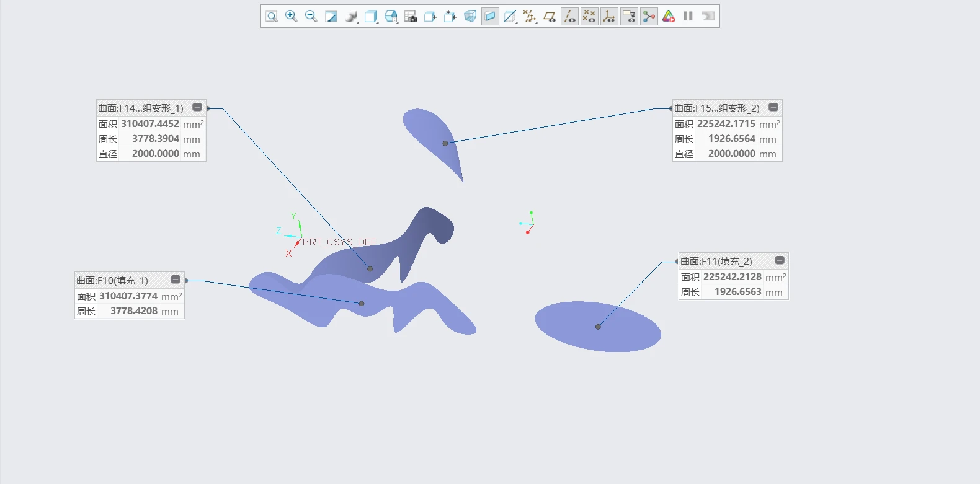
Task: Click the small coordinate triad near center-right
Action: [528, 222]
